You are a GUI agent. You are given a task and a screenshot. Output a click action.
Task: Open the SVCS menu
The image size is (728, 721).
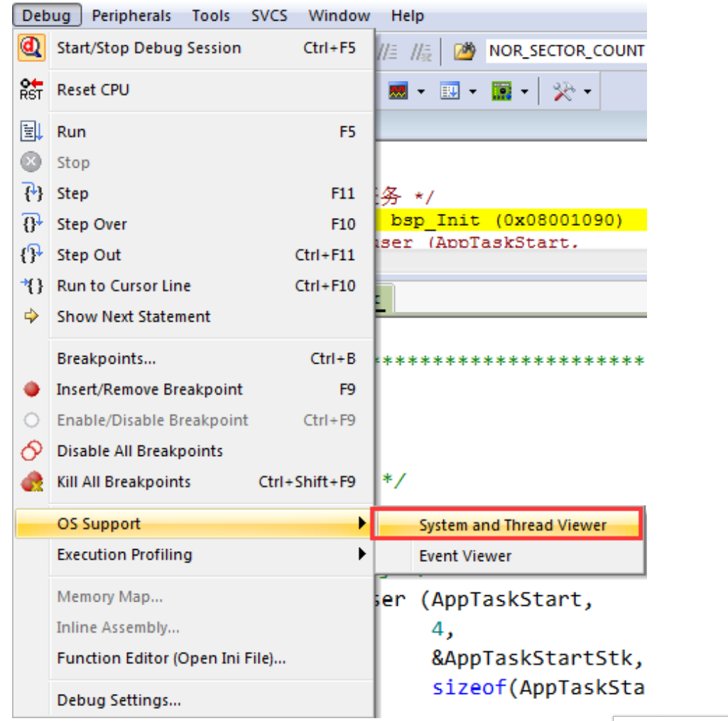pos(269,16)
